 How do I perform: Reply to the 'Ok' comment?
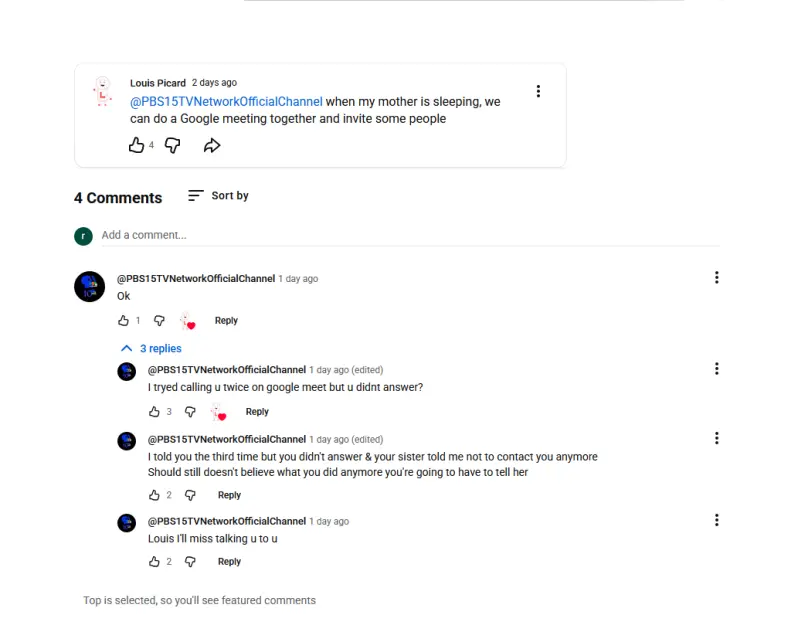(226, 321)
